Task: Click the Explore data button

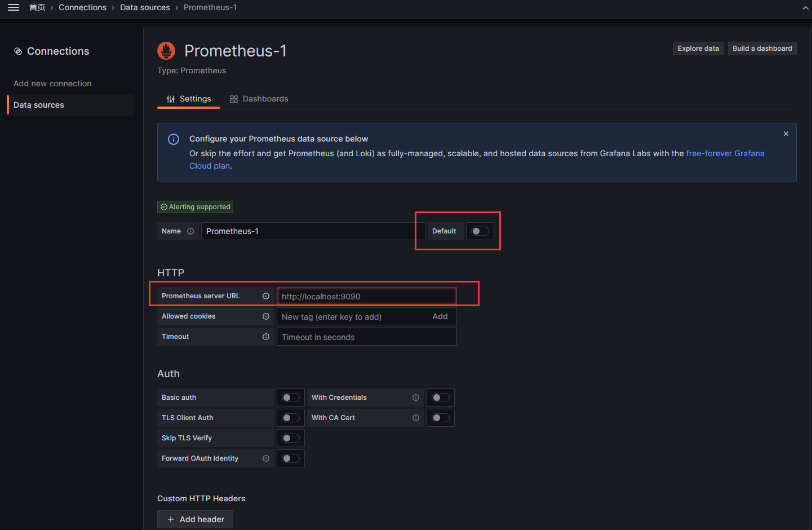Action: click(x=698, y=48)
